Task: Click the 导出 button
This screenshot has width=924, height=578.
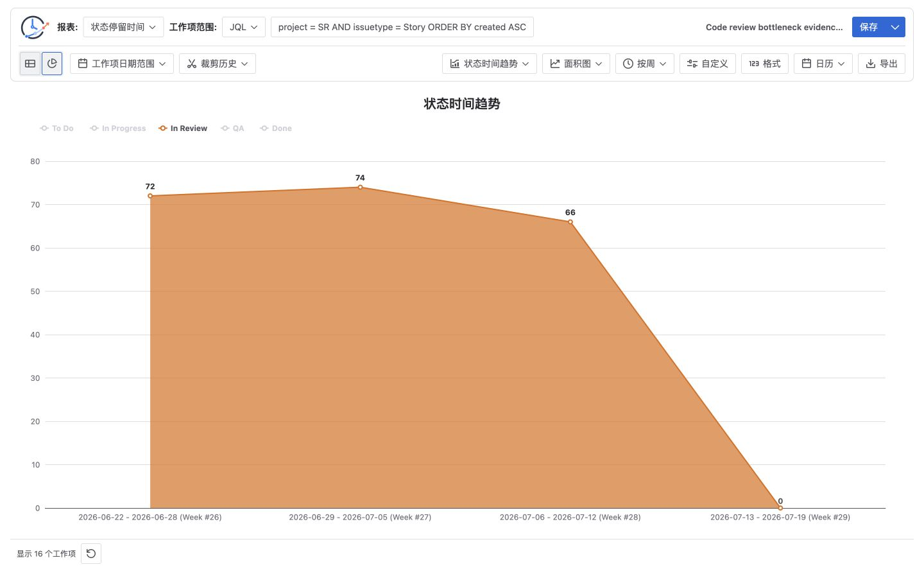Action: (x=882, y=64)
